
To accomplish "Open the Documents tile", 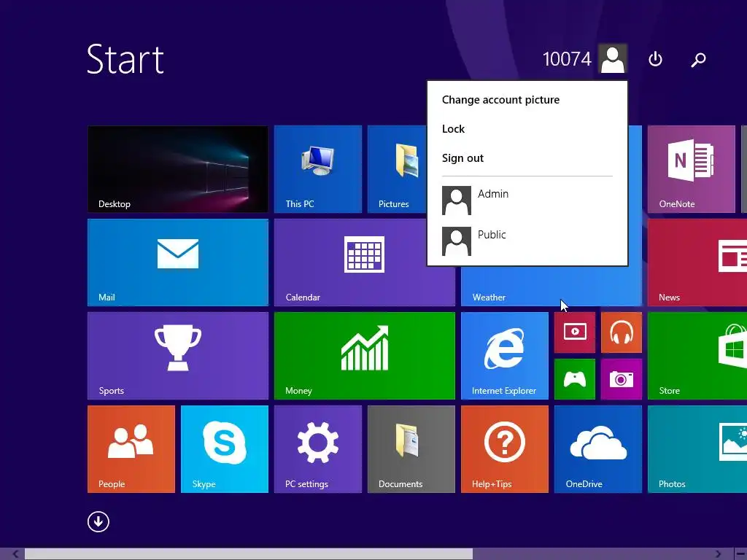I will click(x=411, y=449).
